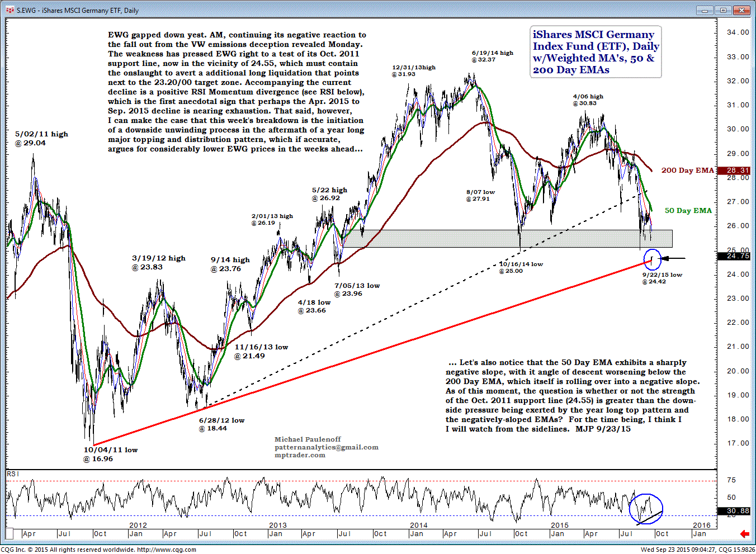Click the patternanalytics@gmail.com text
Screen dimensions: 756x554
coord(327,447)
